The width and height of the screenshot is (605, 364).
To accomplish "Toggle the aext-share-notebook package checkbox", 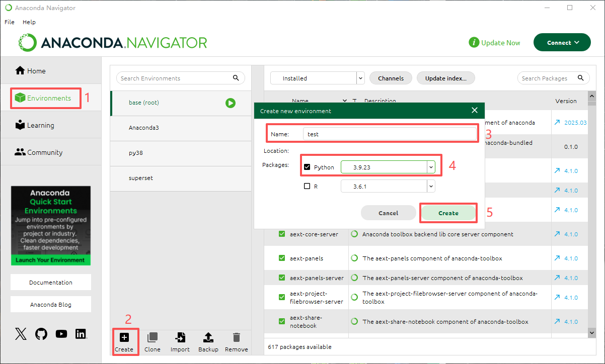I will click(282, 321).
